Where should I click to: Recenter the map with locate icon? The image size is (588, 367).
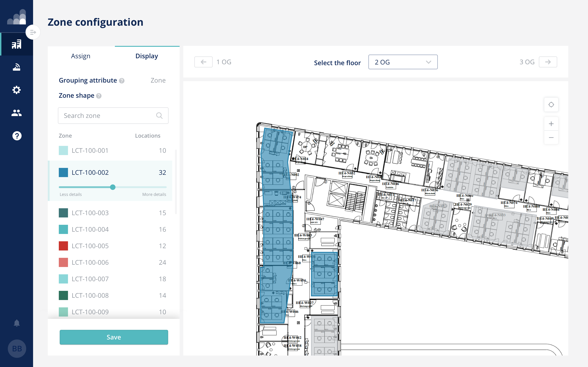551,105
